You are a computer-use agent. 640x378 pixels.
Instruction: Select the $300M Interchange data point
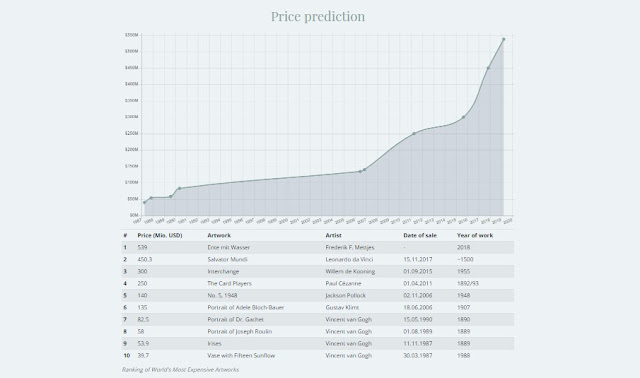[463, 117]
